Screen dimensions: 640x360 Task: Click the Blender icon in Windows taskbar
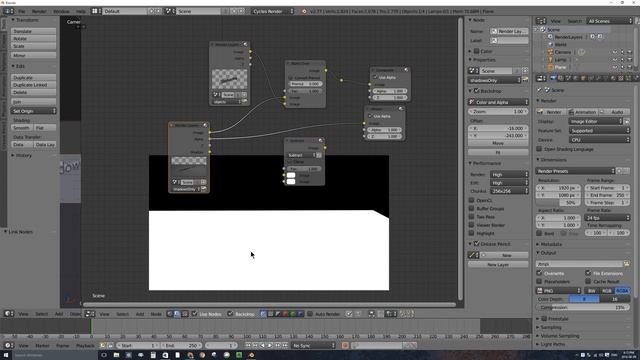(x=251, y=355)
